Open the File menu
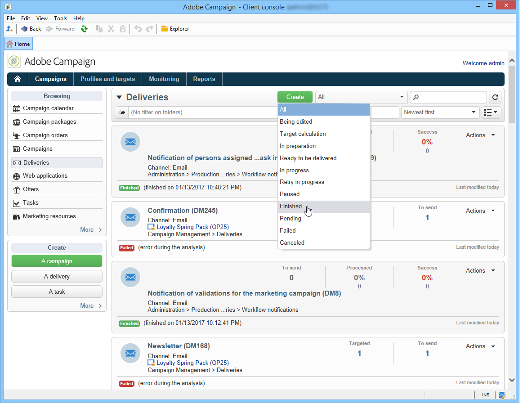This screenshot has width=532, height=404. point(11,18)
